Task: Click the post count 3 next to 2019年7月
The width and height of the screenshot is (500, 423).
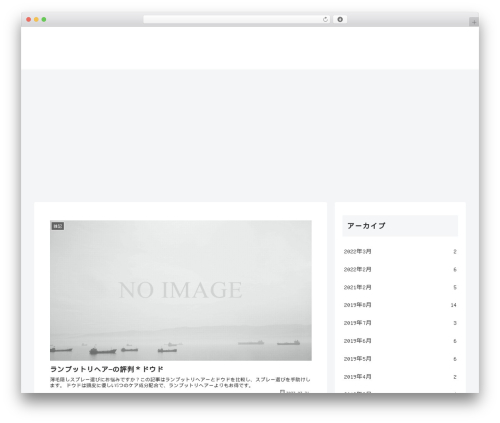Action: (455, 323)
